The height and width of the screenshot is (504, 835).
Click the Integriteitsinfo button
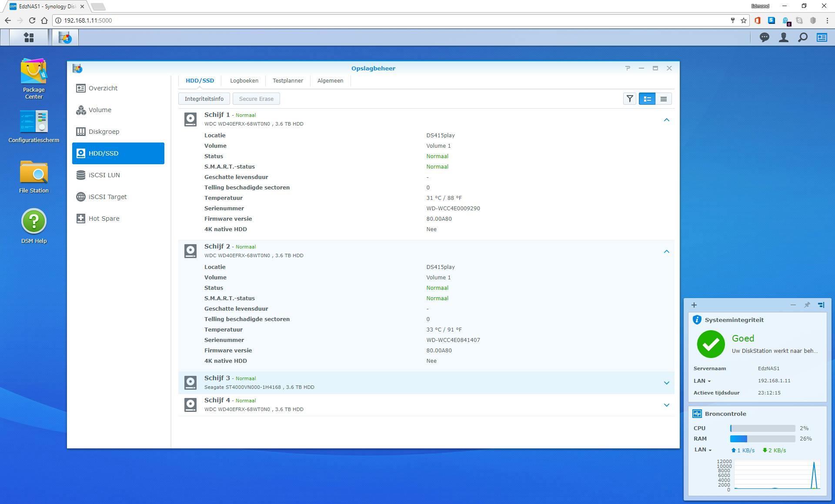[204, 99]
